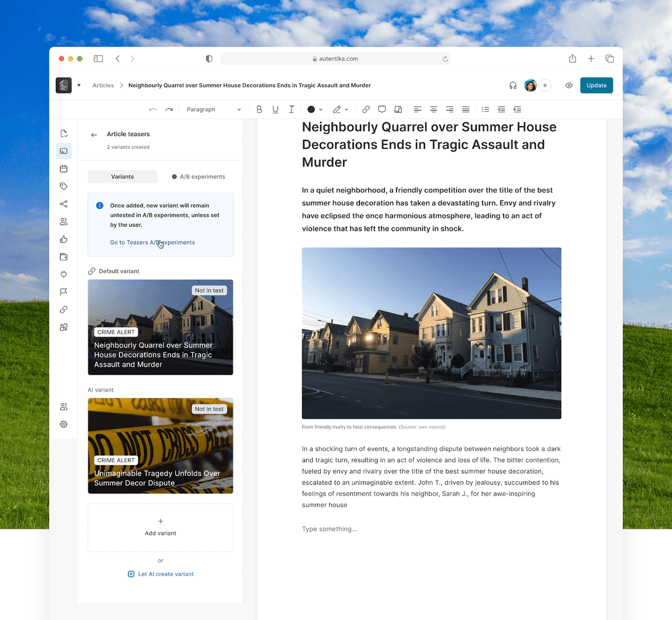This screenshot has height=620, width=672.
Task: Select the article teasers sidebar icon
Action: [x=64, y=151]
